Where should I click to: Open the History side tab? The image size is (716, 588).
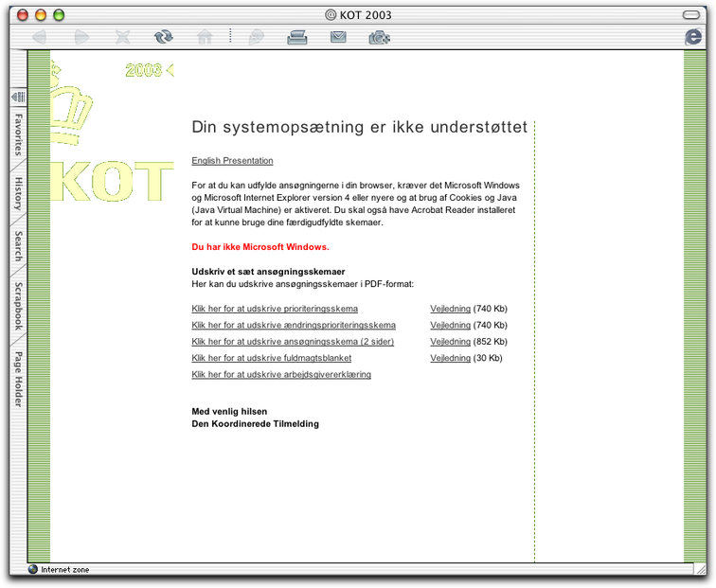[18, 194]
